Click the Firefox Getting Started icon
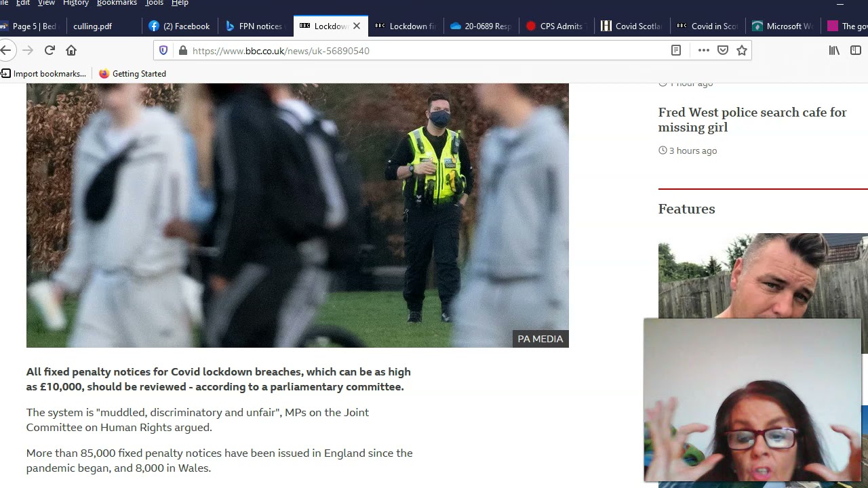Viewport: 868px width, 488px height. pos(104,73)
